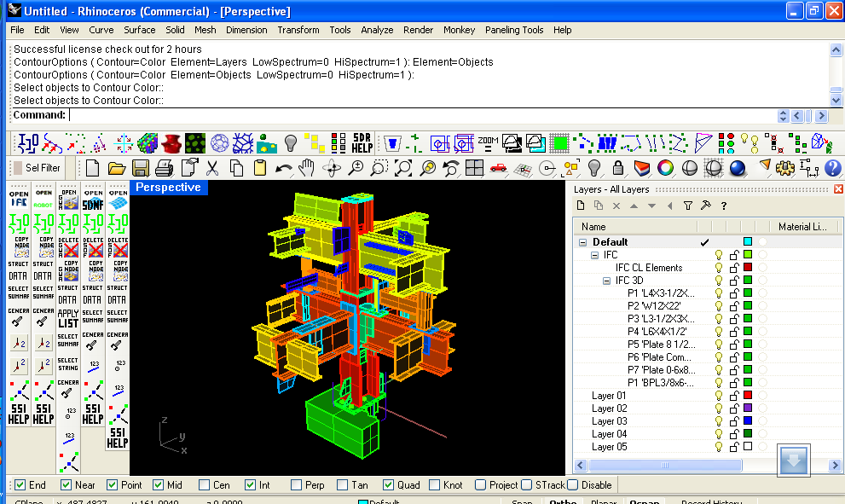This screenshot has width=845, height=504.
Task: Click the Four viewports layout icon
Action: point(474,168)
